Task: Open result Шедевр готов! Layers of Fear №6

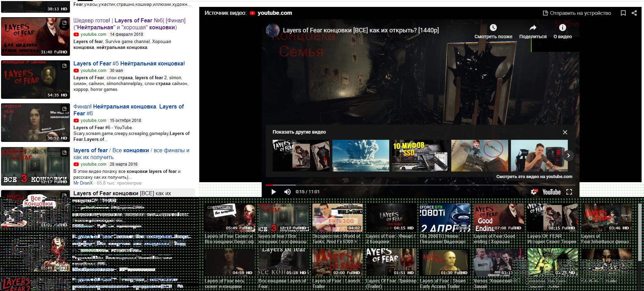Action: (129, 24)
